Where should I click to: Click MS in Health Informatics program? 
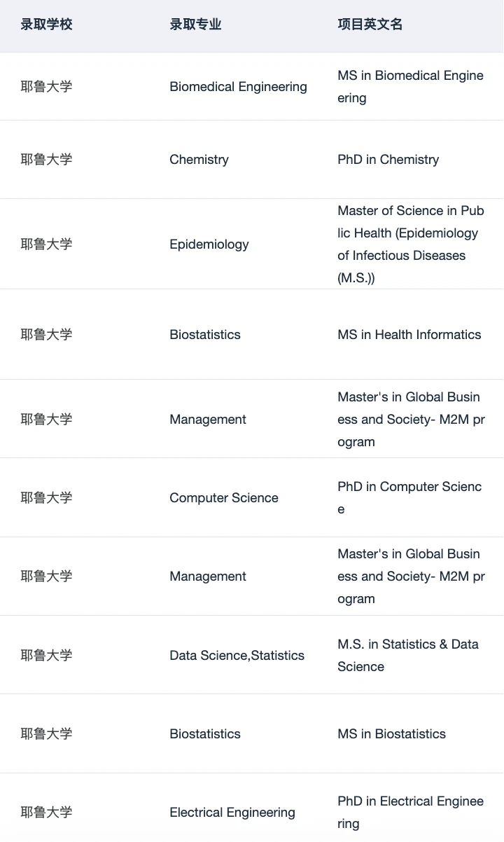[409, 335]
